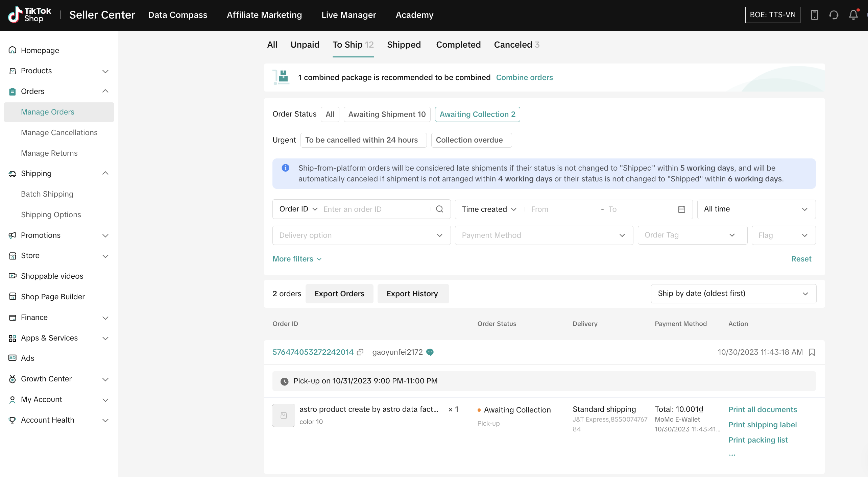Viewport: 868px width, 477px height.
Task: Click the My Account person icon
Action: 13,400
